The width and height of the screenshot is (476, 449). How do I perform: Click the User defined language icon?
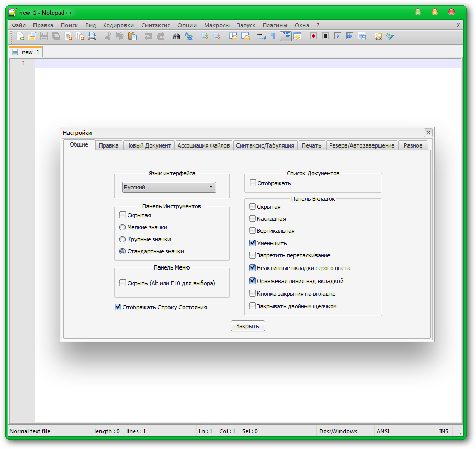click(x=298, y=37)
